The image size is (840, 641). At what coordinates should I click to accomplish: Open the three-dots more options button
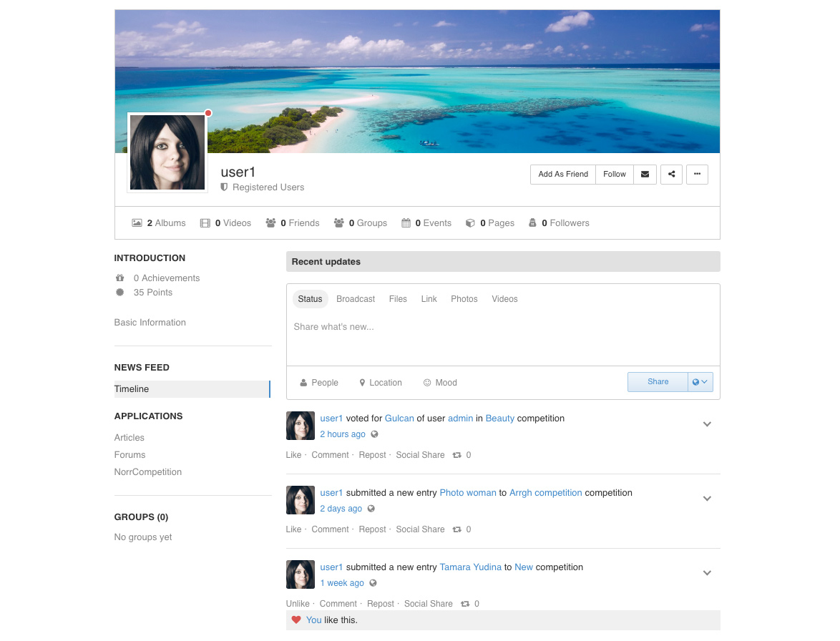[x=697, y=175]
